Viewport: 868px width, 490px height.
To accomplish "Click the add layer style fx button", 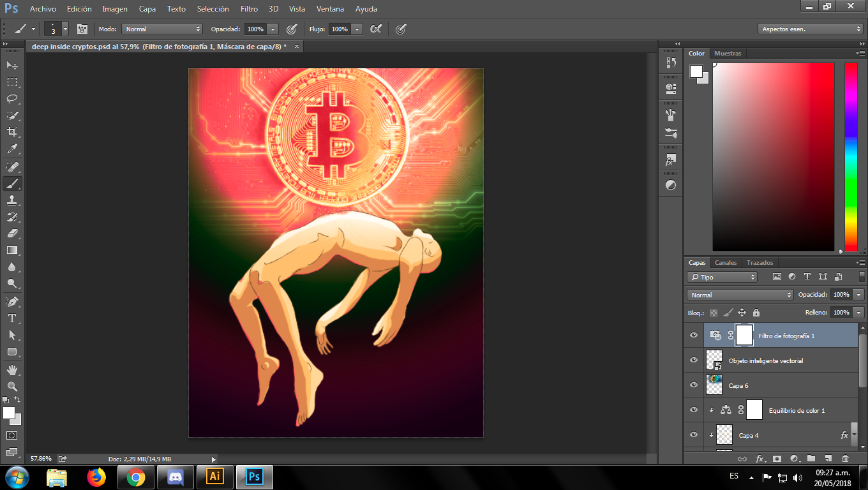I will pos(760,459).
